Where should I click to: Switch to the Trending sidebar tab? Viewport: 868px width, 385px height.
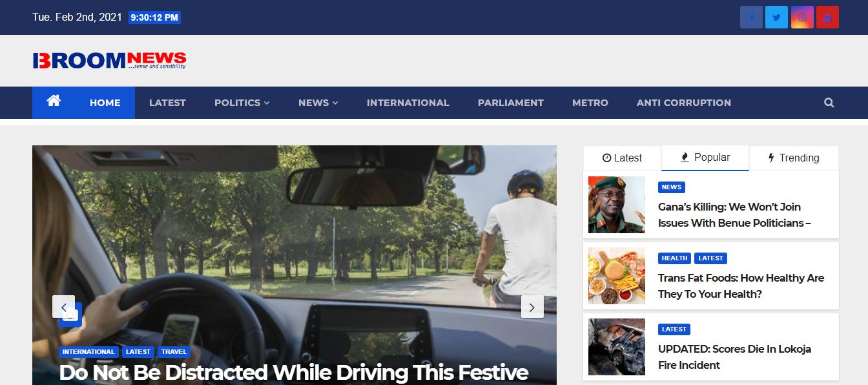coord(794,158)
